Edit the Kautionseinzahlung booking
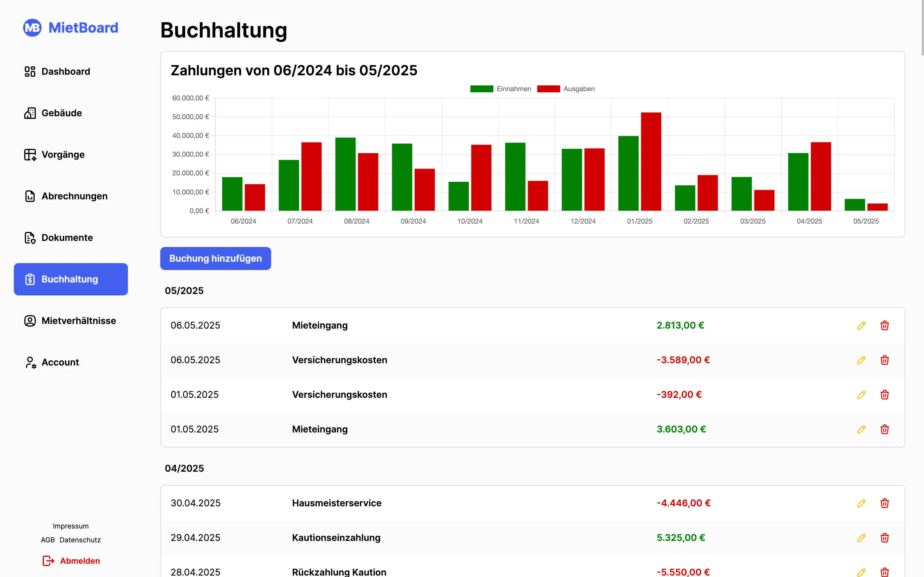The width and height of the screenshot is (924, 577). pos(861,538)
